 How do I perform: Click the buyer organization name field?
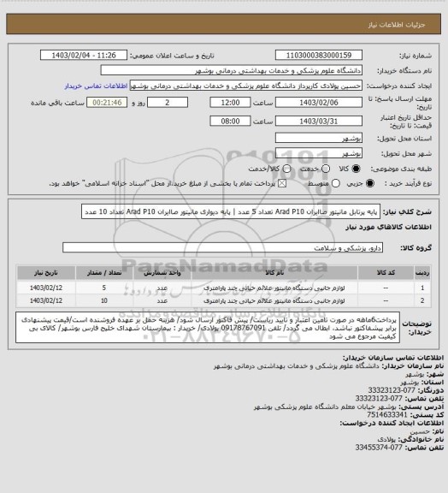click(231, 70)
